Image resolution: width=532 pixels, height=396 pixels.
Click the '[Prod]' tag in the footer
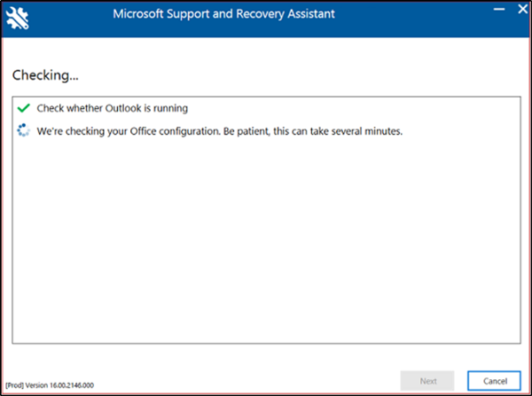pyautogui.click(x=15, y=386)
